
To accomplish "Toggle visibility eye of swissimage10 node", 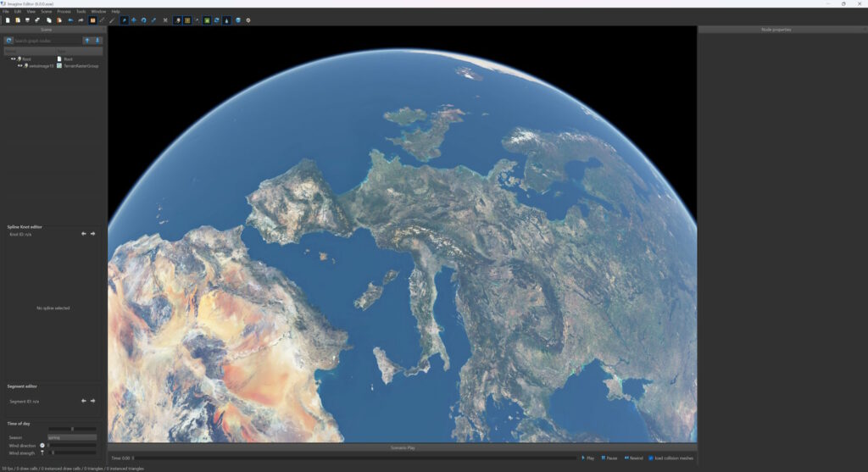I will tap(20, 65).
